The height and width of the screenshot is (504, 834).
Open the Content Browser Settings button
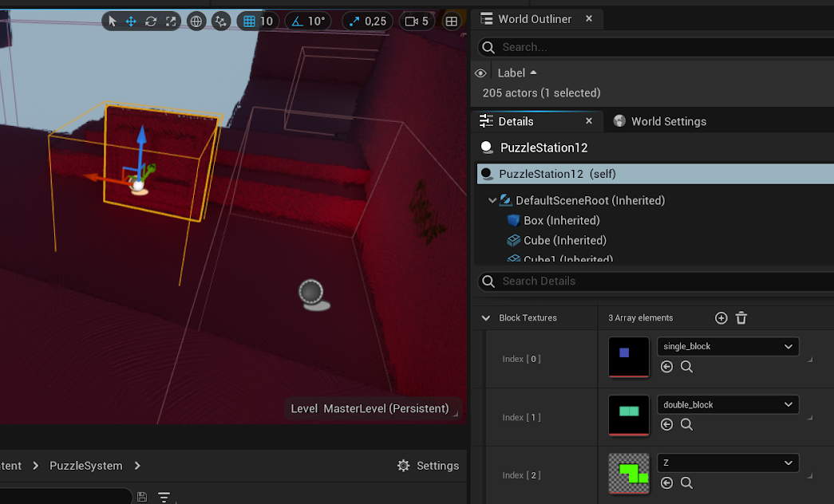(x=428, y=466)
